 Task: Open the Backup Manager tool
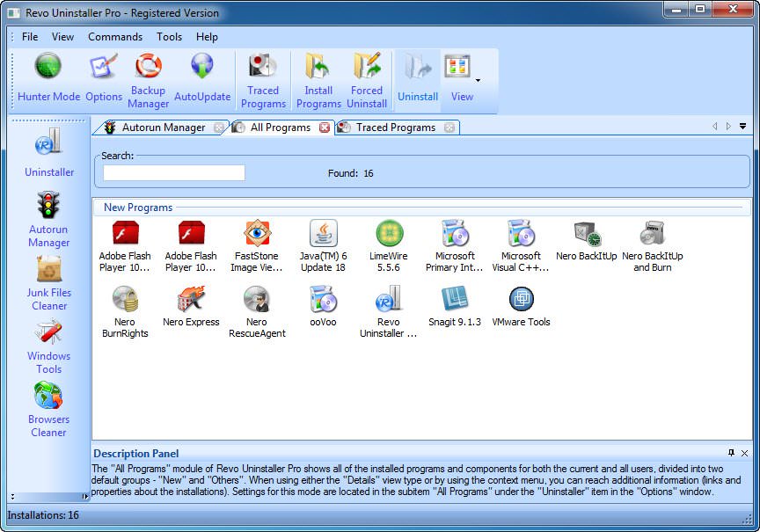[148, 80]
